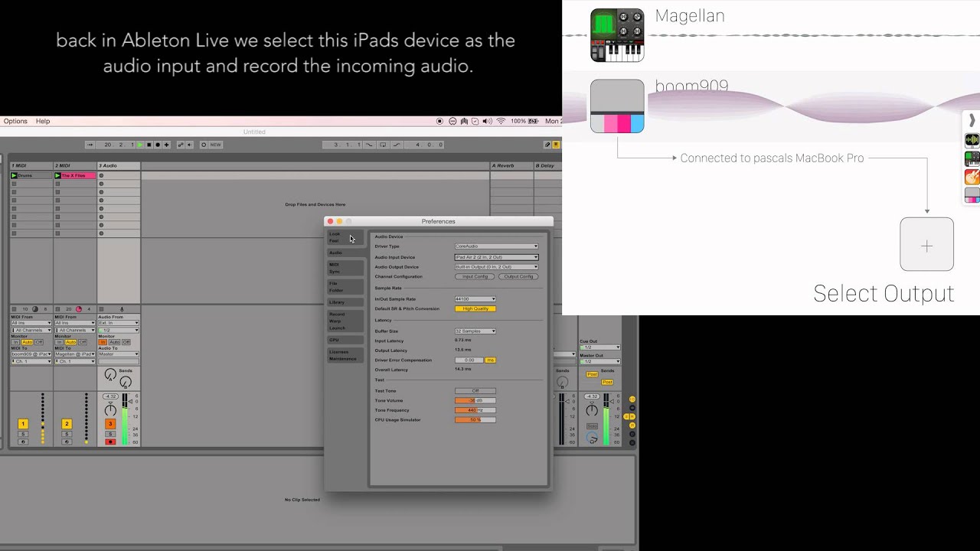
Task: Open Licenses Maintenance preferences tab
Action: click(345, 355)
